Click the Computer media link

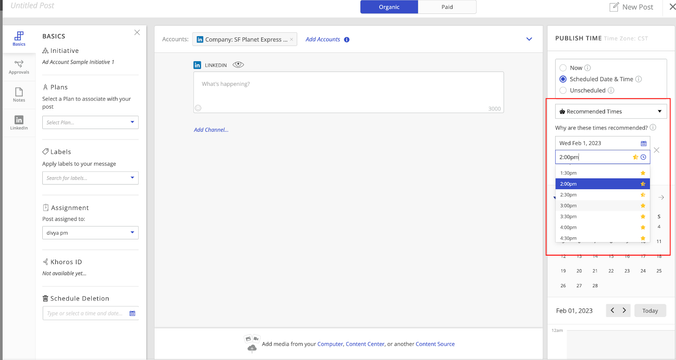coord(330,344)
